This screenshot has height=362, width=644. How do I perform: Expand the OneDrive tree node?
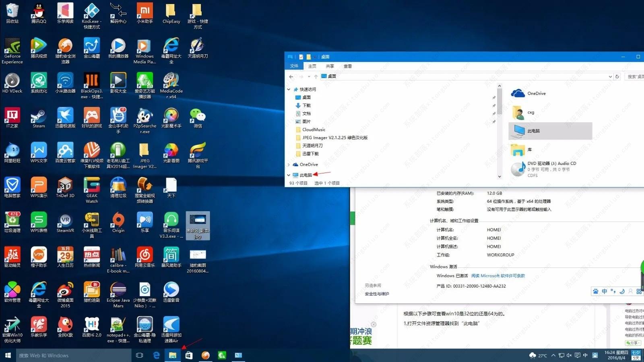pos(289,164)
